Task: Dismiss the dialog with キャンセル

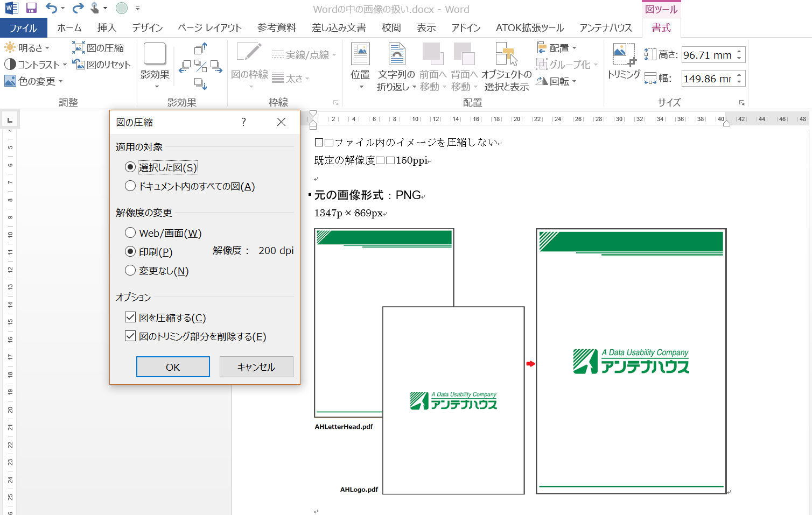Action: (x=256, y=366)
